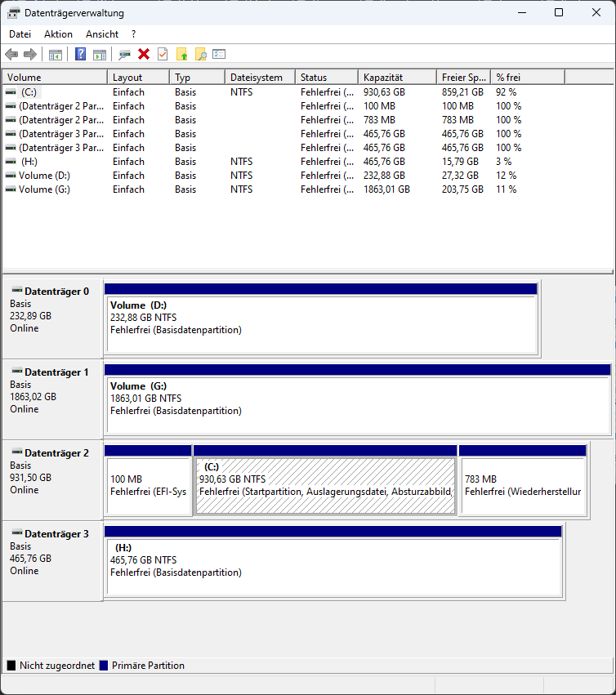
Task: Click the disk icon next to Datenträger 3
Action: click(x=17, y=532)
